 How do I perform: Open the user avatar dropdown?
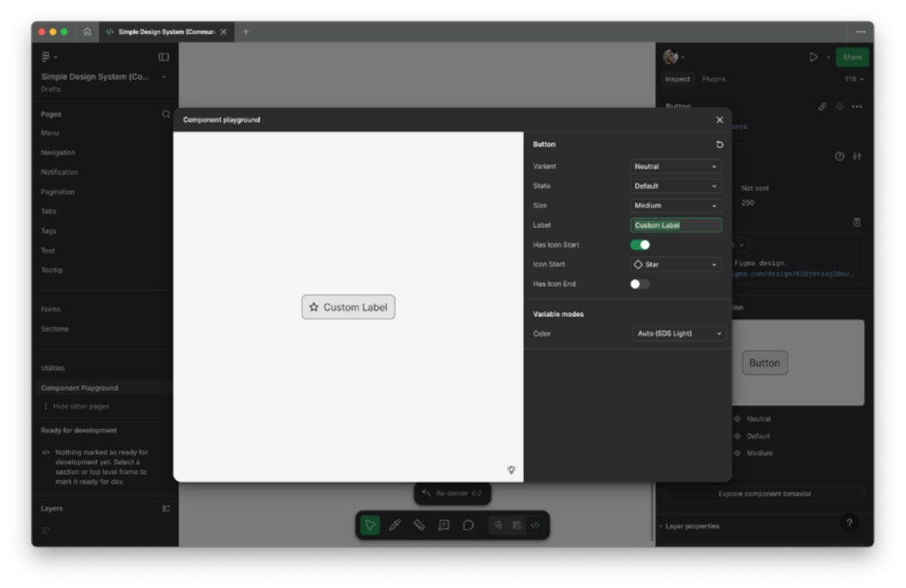(x=674, y=57)
